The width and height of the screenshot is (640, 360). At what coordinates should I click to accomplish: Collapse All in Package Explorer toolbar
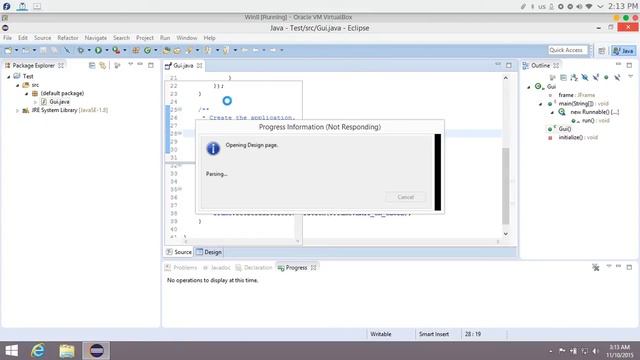click(92, 65)
